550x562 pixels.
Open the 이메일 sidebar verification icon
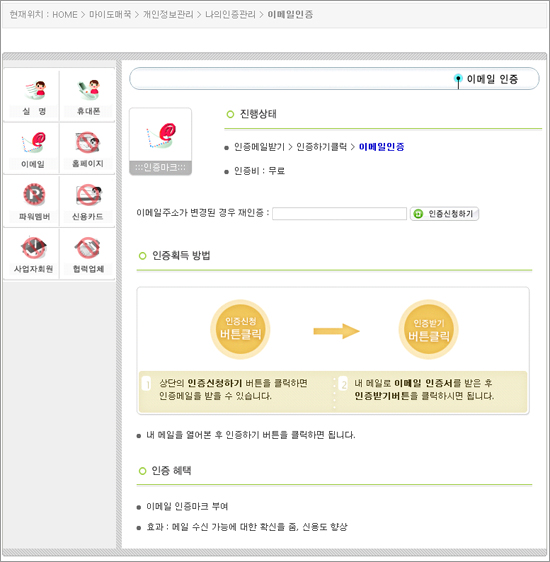pos(33,149)
